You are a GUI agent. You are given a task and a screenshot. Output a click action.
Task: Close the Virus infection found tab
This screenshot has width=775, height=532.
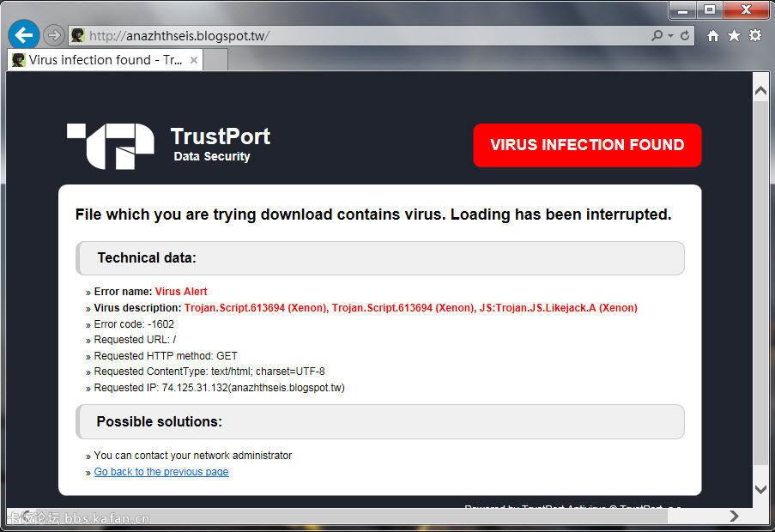point(194,60)
